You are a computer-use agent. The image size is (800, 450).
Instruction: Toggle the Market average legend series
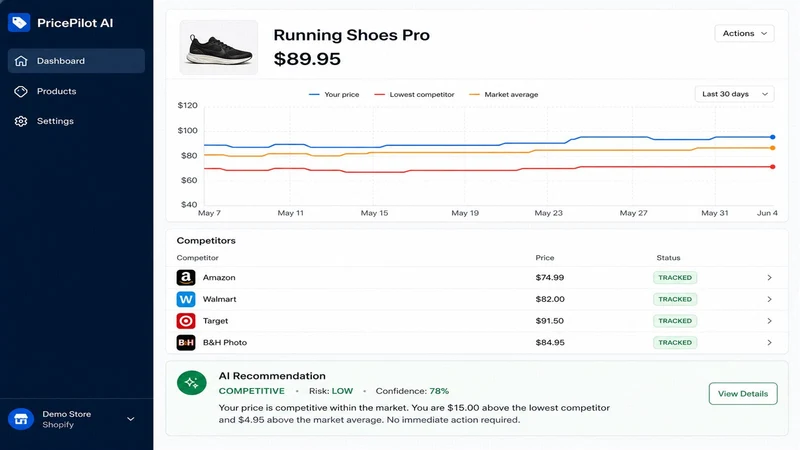[x=504, y=94]
